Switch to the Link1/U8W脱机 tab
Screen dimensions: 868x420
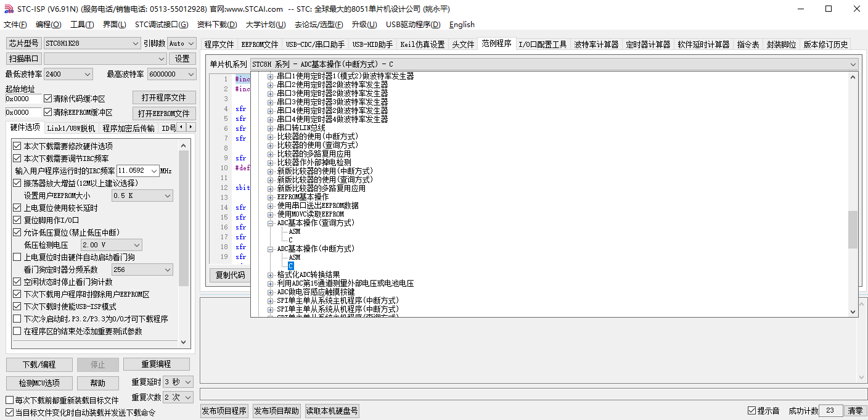click(71, 128)
